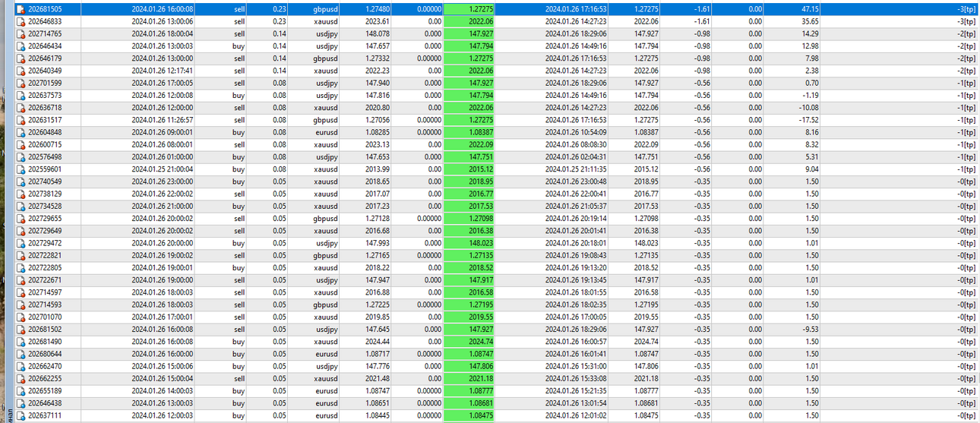Click close time 2024.01.26 10:54:09
This screenshot has height=423, width=980.
coord(577,132)
